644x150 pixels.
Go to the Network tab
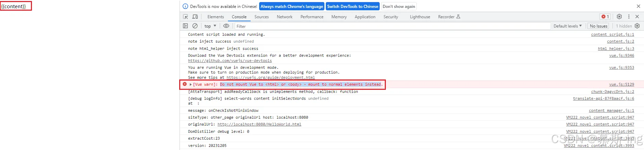click(285, 17)
